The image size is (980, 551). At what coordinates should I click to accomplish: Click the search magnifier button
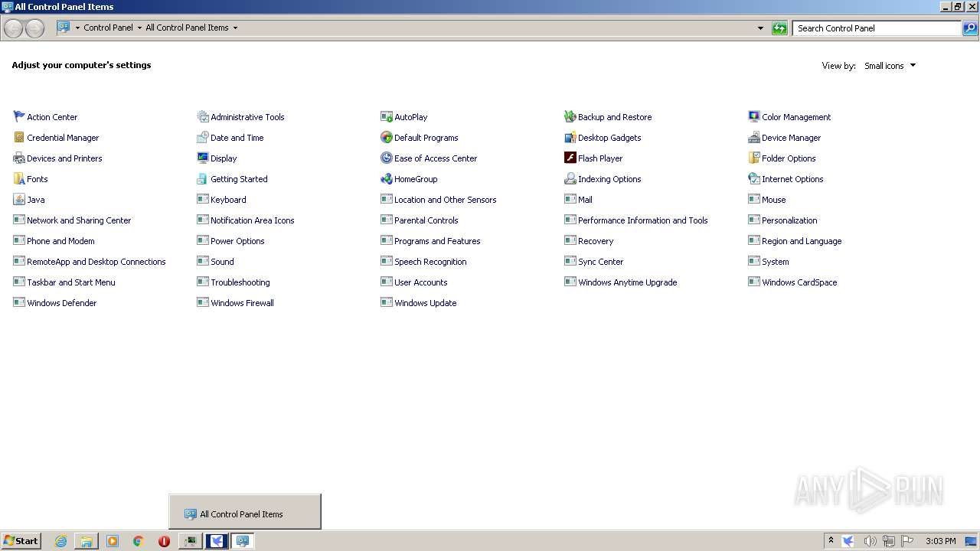tap(970, 28)
